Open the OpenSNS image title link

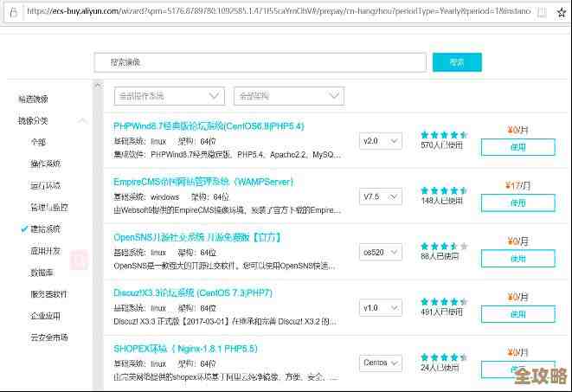197,237
